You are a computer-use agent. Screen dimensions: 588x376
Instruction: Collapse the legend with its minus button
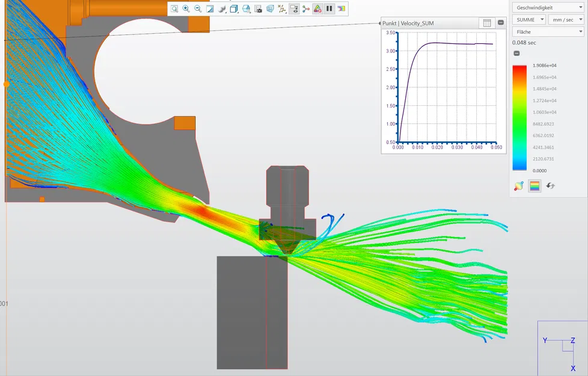coord(516,53)
